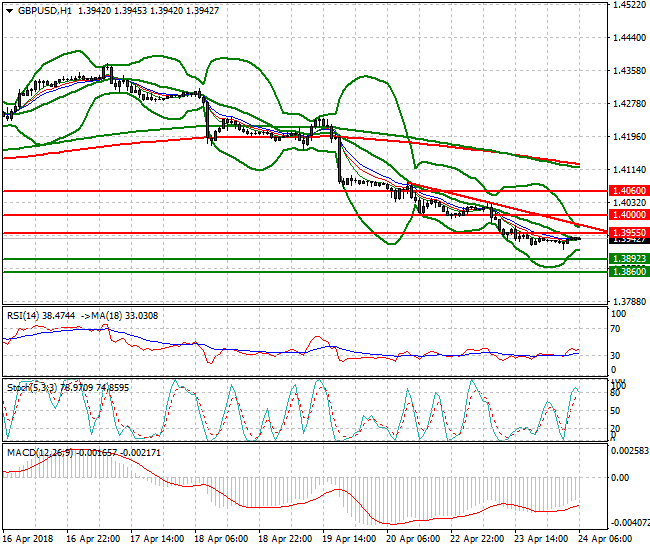Viewport: 650px width, 550px height.
Task: Select the 22 Apr 22:00 time axis label
Action: tap(477, 539)
